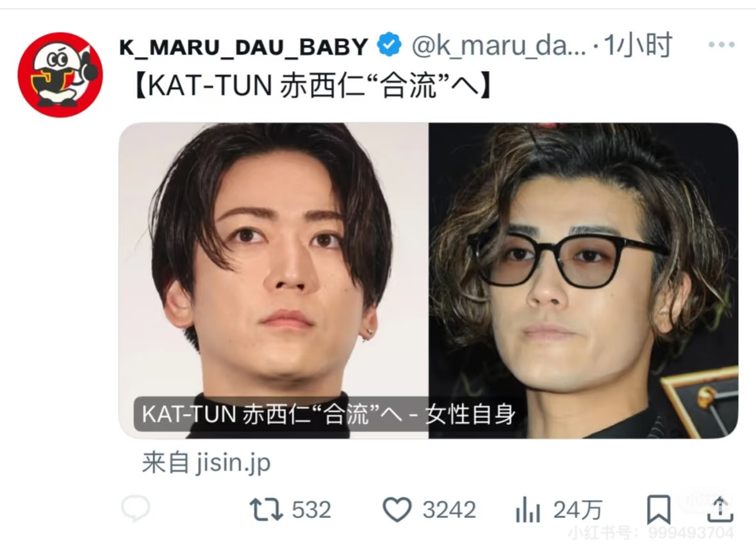Like the post with heart icon
756x559 pixels.
point(397,510)
